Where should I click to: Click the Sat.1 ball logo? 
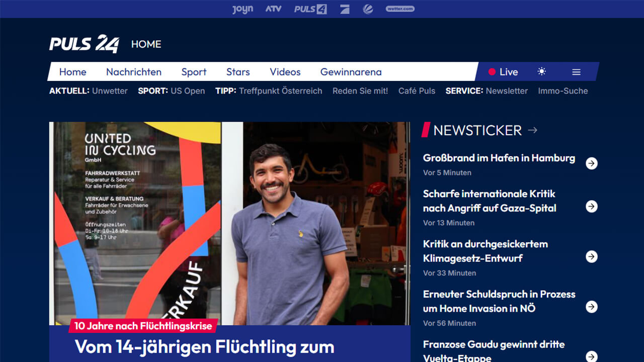(x=368, y=9)
